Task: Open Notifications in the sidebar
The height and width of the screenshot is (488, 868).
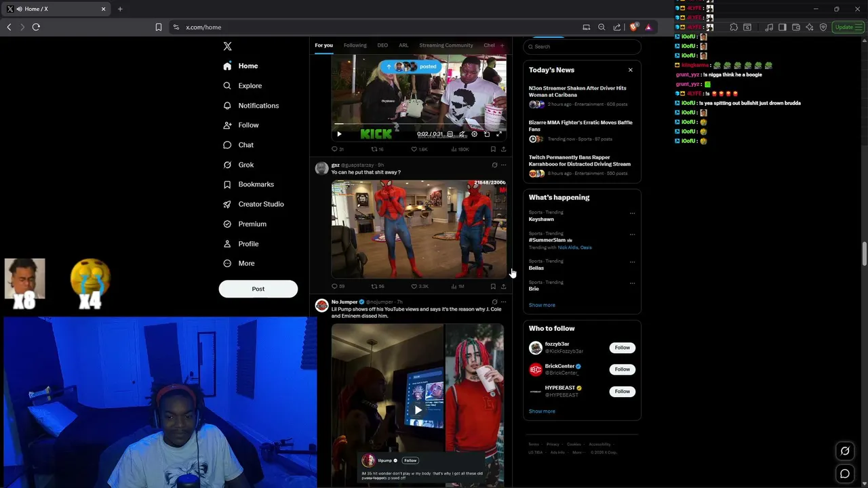Action: [x=251, y=106]
